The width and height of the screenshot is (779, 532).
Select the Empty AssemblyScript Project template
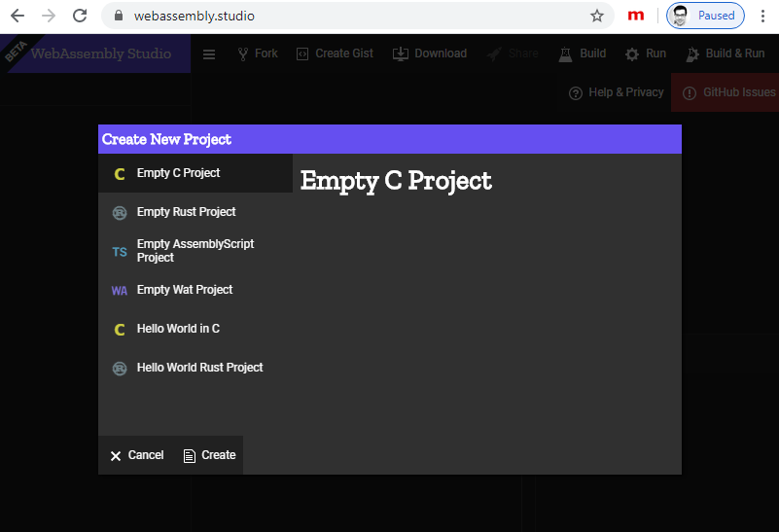[x=195, y=251]
